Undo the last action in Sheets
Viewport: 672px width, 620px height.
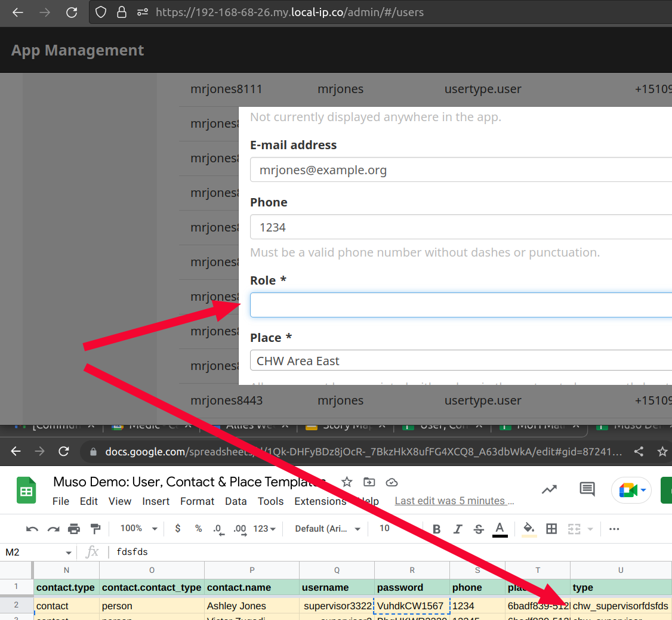tap(32, 529)
